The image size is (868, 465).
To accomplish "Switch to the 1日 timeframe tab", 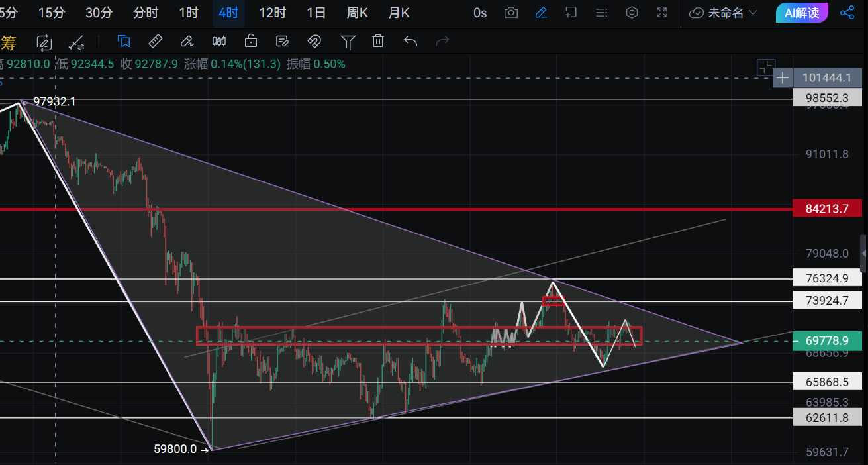I will pos(316,13).
